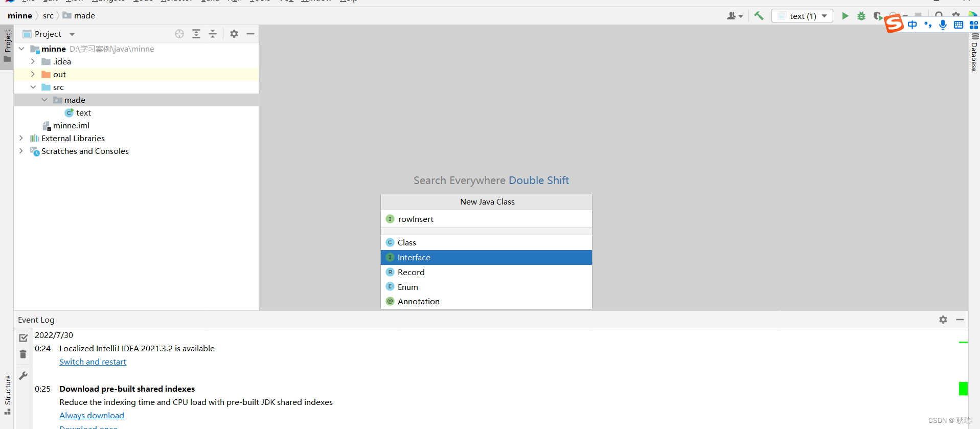Screen dimensions: 980x429
Task: Hide the Project tool window
Action: tap(250, 34)
